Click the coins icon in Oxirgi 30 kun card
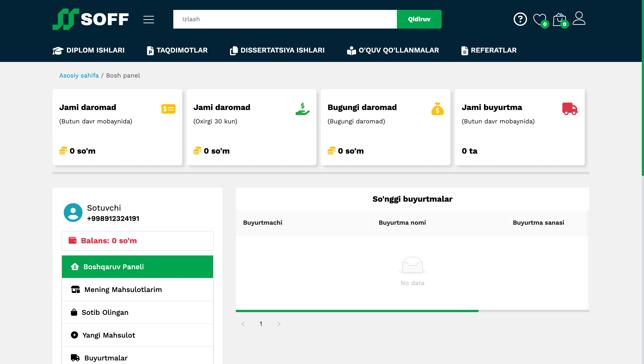The image size is (644, 364). click(197, 151)
